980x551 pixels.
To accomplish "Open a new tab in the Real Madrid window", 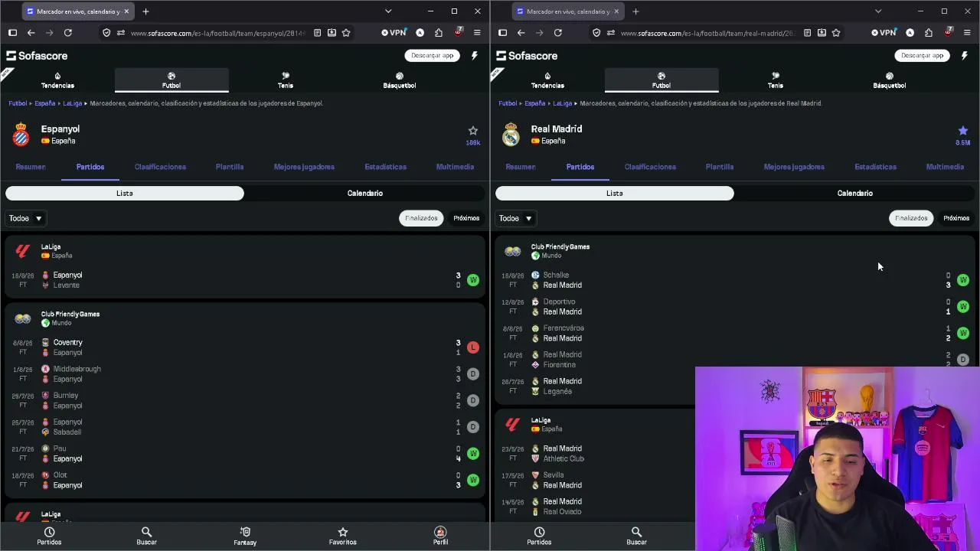I will click(x=635, y=11).
